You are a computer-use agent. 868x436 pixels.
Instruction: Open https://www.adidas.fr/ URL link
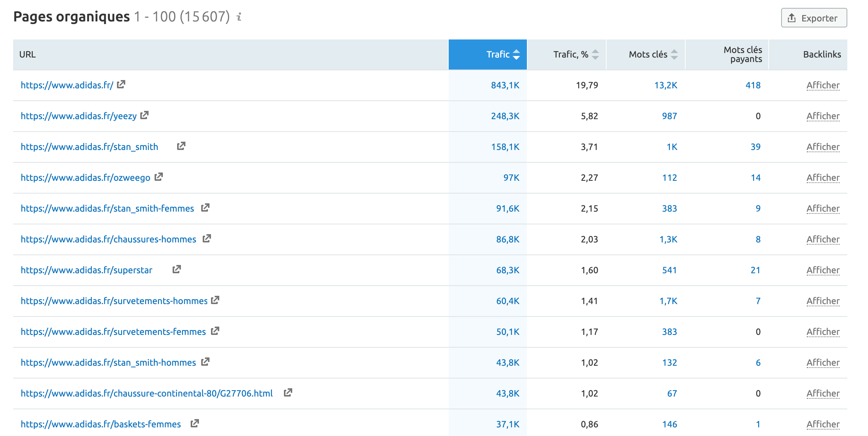pos(67,85)
